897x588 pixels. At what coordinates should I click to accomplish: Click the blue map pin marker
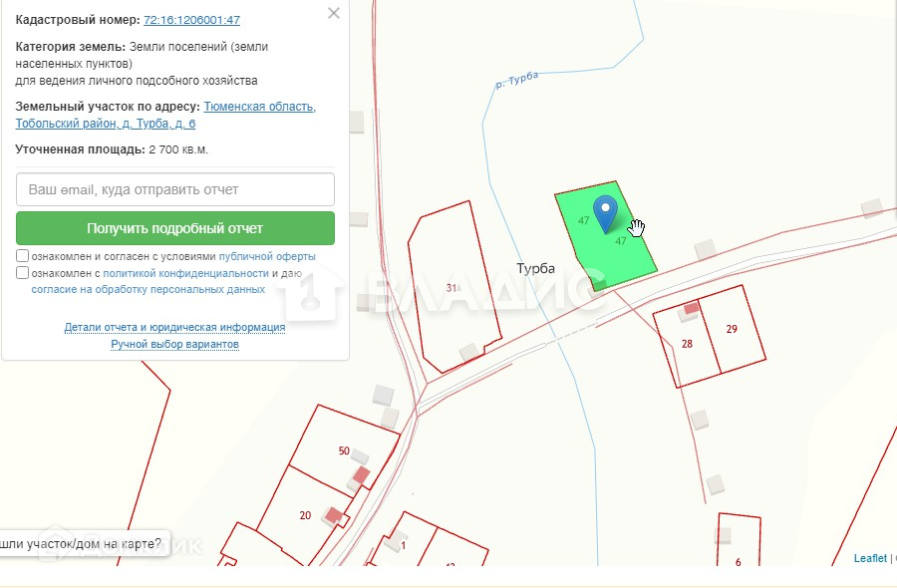click(x=605, y=211)
